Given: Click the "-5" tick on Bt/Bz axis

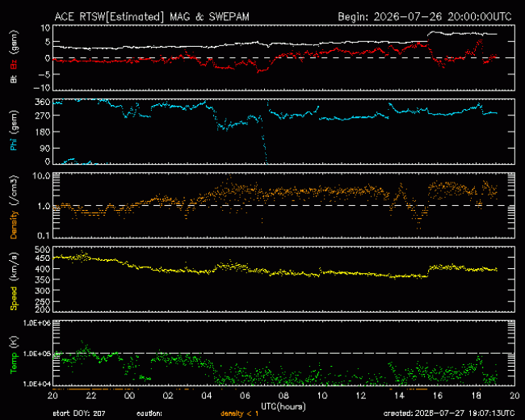Looking at the screenshot, I should click(x=44, y=74).
